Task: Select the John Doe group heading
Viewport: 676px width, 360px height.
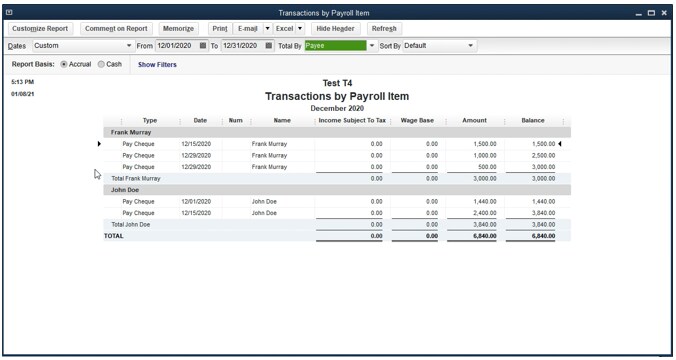Action: 125,190
